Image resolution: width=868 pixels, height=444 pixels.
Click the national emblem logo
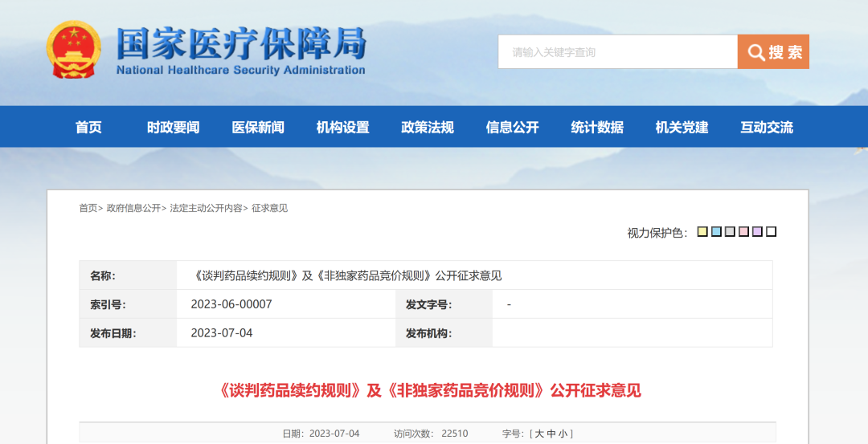tap(73, 51)
